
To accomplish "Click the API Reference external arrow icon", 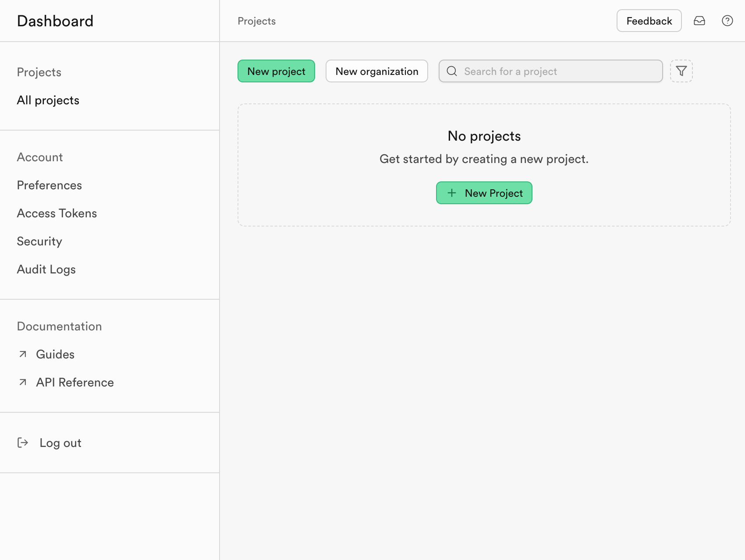I will click(23, 382).
